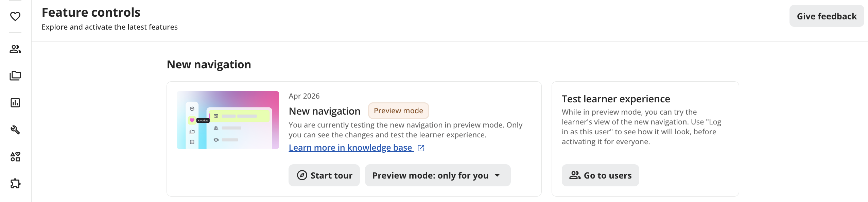Click the New navigation preview thumbnail
The image size is (868, 202).
coord(228,120)
